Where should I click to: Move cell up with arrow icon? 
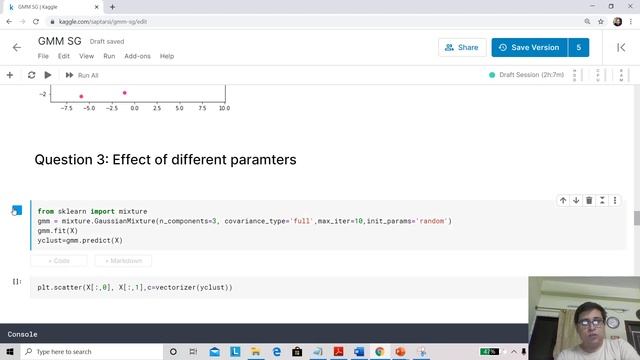[563, 200]
